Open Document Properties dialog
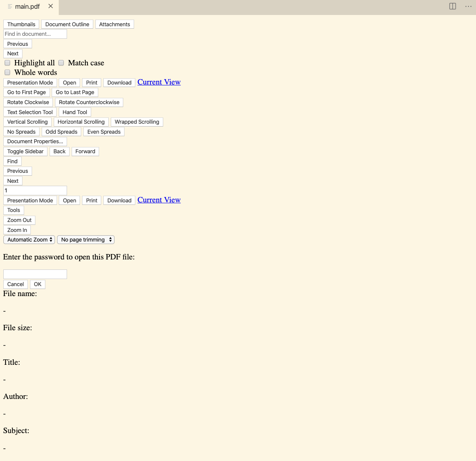The width and height of the screenshot is (476, 461). pyautogui.click(x=35, y=142)
